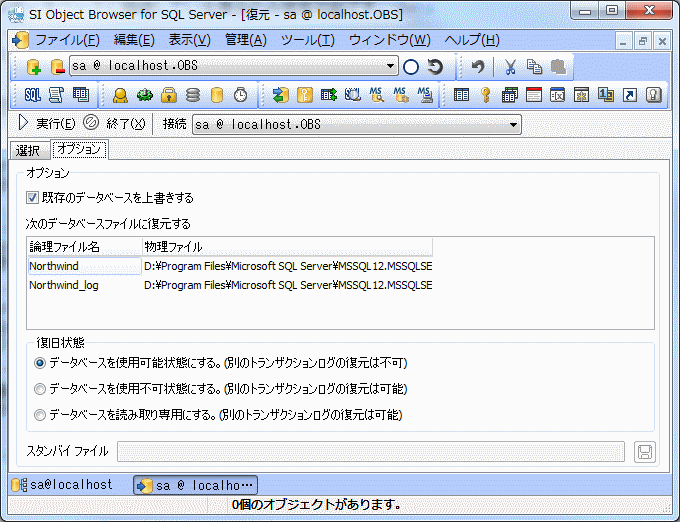Select the database unusable state radio option
The image size is (680, 522).
pos(40,389)
